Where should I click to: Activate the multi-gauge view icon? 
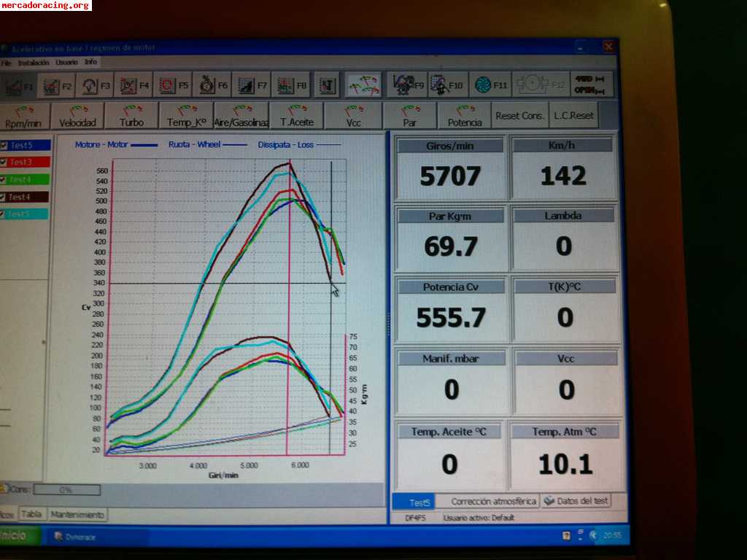point(363,85)
